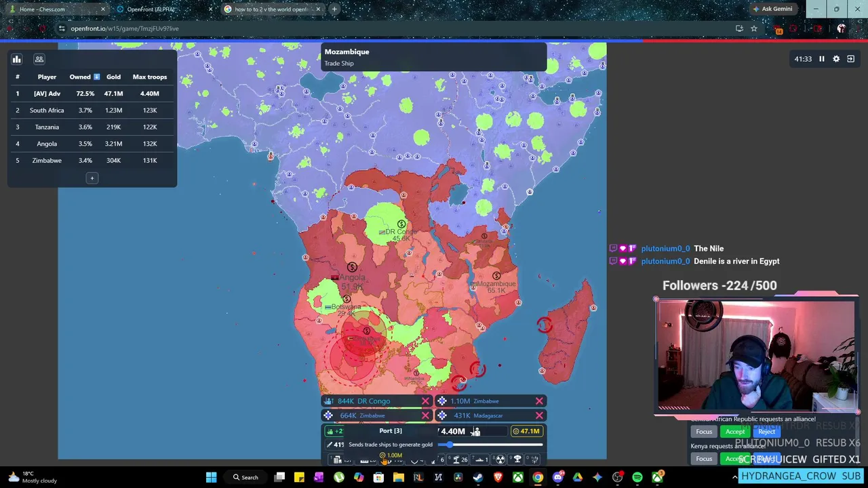Select the warship build icon
Screen dimensions: 868x488
479,460
